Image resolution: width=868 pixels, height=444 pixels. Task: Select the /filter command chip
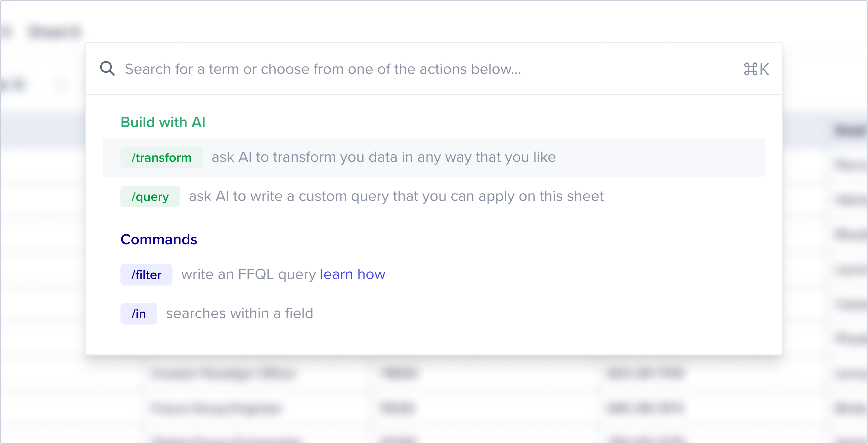coord(146,275)
